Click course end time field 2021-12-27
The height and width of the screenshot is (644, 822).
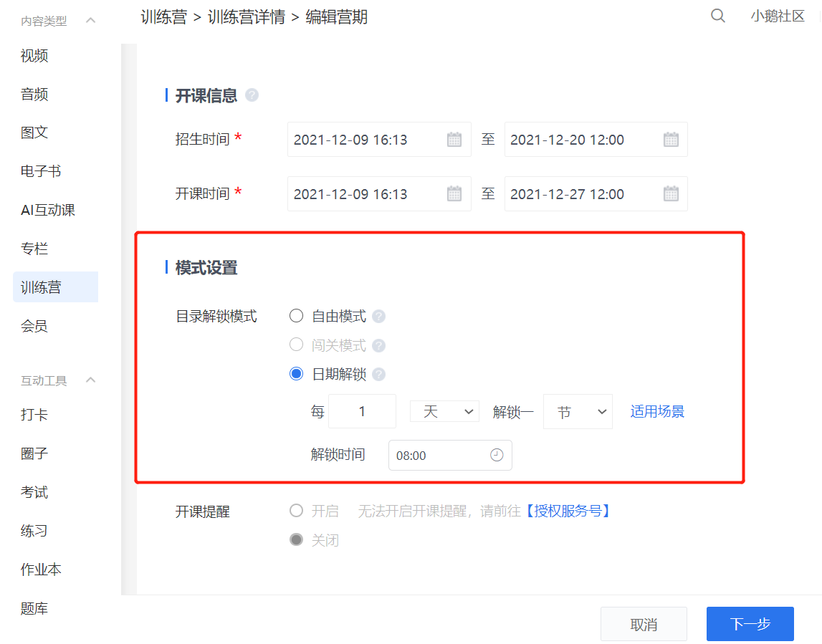596,194
